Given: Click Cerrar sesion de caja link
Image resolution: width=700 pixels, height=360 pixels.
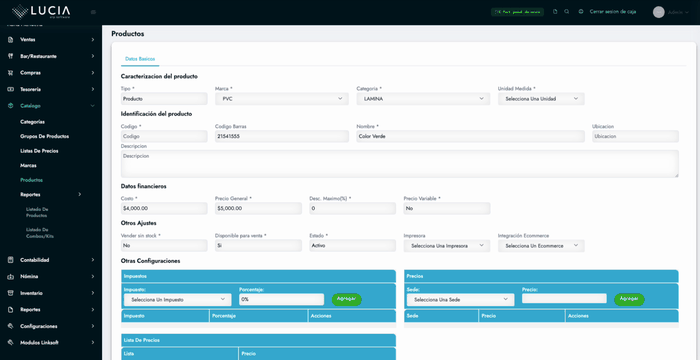Looking at the screenshot, I should (x=612, y=12).
